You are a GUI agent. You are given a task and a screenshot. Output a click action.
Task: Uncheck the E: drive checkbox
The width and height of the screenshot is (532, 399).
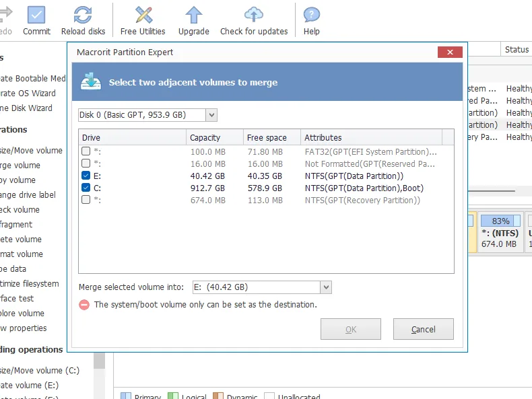coord(86,176)
